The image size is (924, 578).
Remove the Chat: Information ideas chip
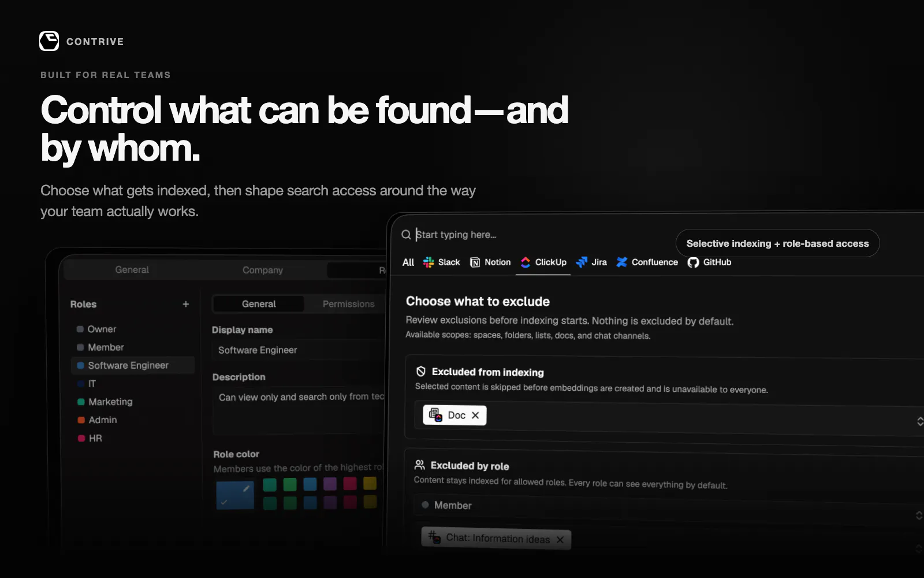[x=560, y=539]
